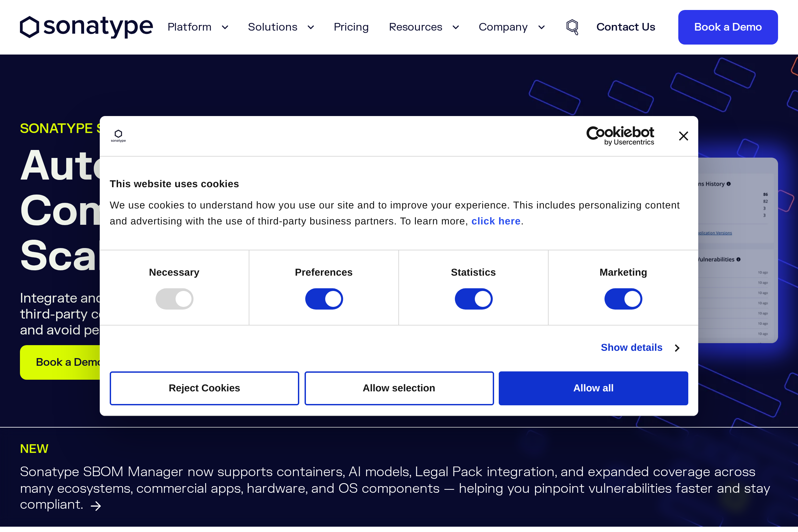Disable the Marketing cookies toggle
The image size is (798, 532).
[x=623, y=299]
